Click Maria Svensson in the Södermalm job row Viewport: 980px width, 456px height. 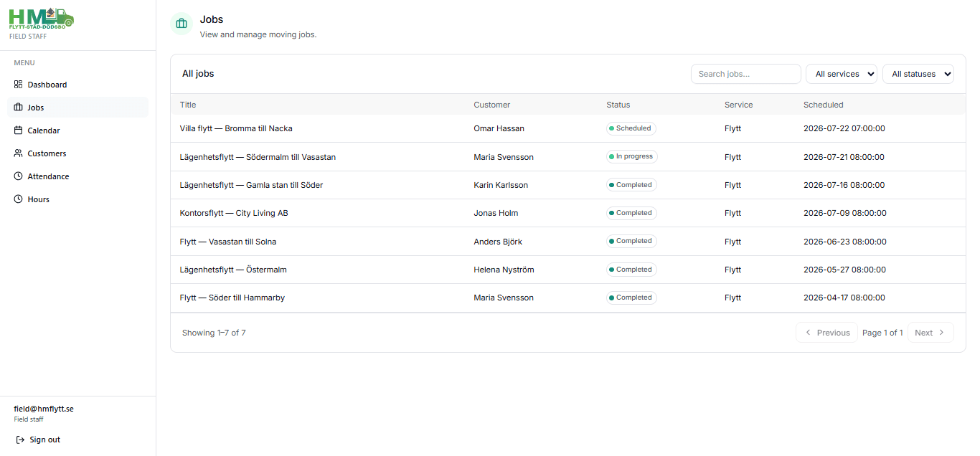pyautogui.click(x=504, y=157)
